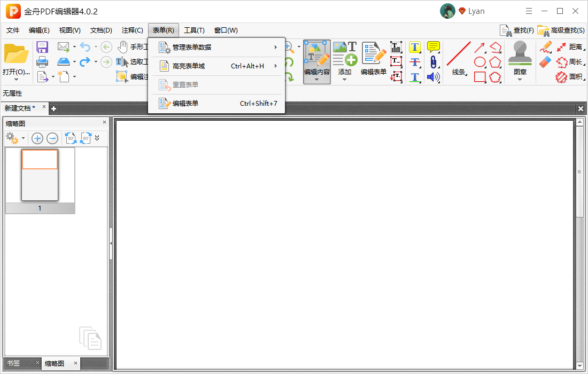Click the envelope send-email icon
The height and width of the screenshot is (374, 588).
(x=64, y=47)
